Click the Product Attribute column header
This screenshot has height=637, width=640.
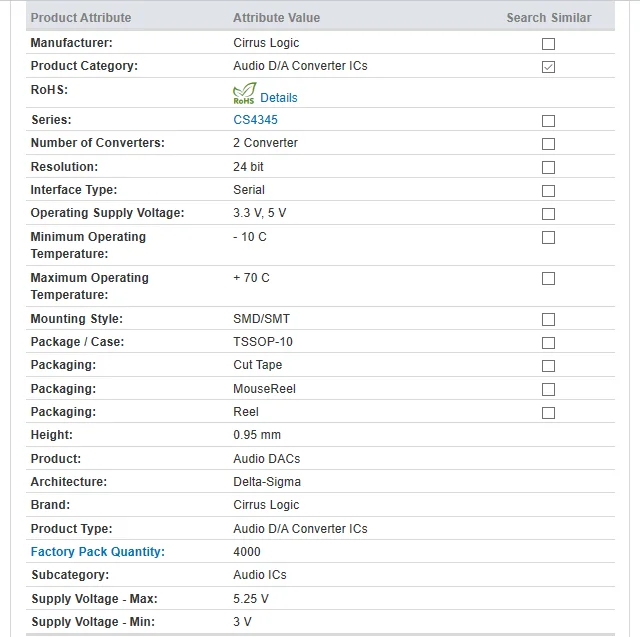[81, 18]
